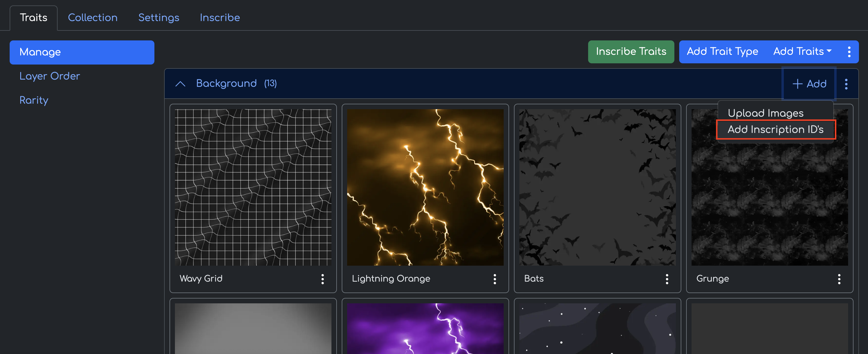Screen dimensions: 868x354
Task: Open Rarity in the sidebar
Action: [x=34, y=100]
